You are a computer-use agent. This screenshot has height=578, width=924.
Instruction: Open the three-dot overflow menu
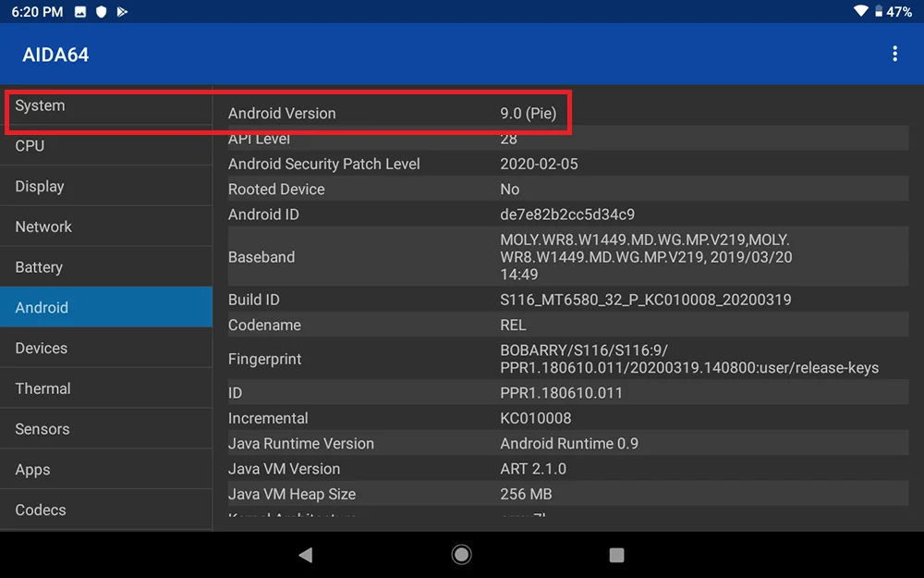tap(894, 54)
